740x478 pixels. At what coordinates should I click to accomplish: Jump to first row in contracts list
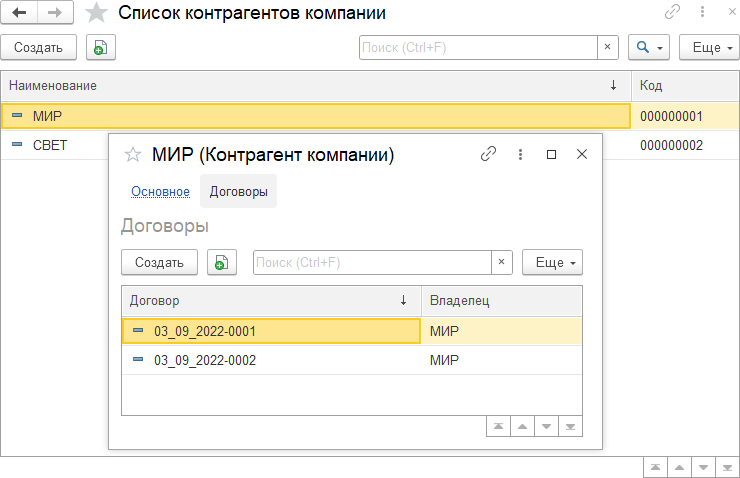pos(498,427)
